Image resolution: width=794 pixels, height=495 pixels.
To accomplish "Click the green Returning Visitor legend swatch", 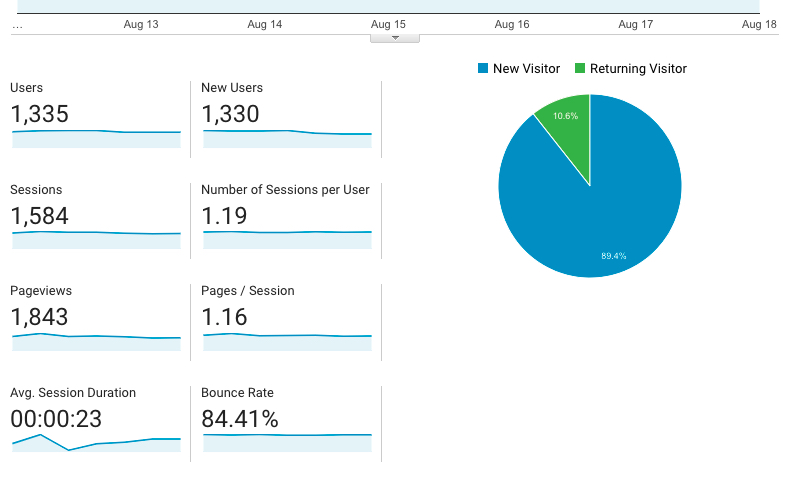I will point(580,68).
